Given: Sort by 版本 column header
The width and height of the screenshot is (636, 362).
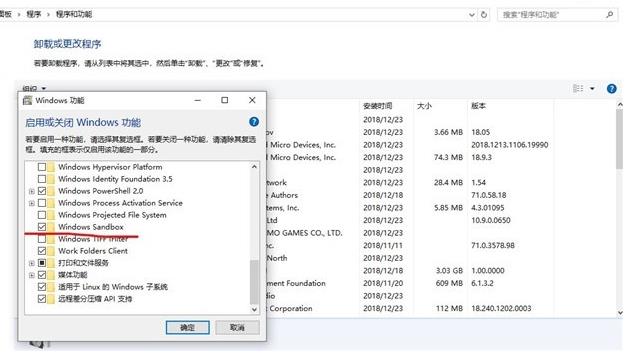Looking at the screenshot, I should pyautogui.click(x=478, y=106).
